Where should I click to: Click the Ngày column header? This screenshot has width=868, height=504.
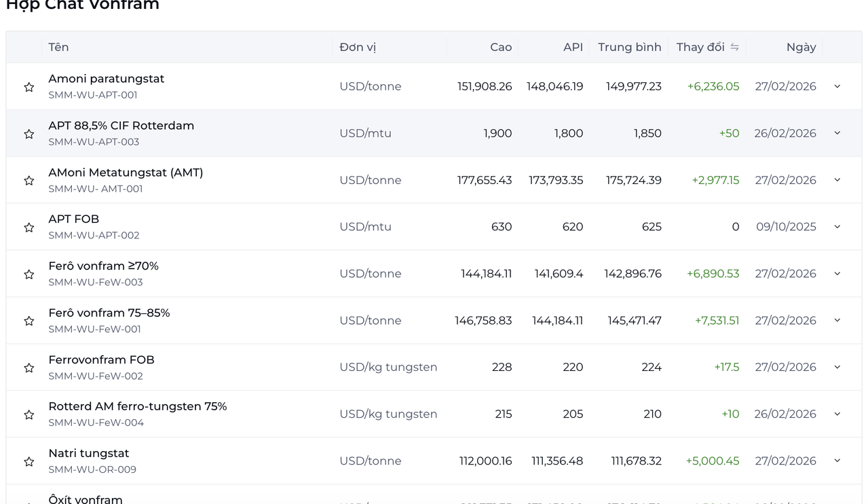click(801, 47)
